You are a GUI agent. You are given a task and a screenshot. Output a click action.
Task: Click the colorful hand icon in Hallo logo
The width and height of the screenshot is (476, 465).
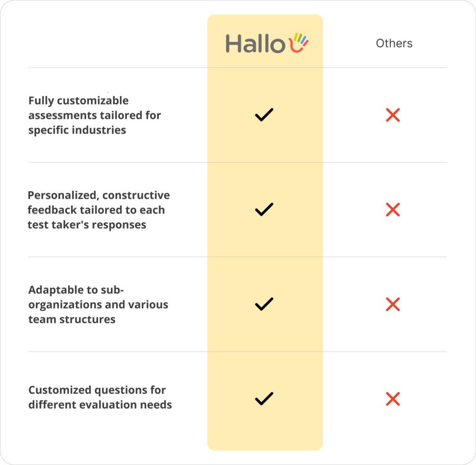tap(298, 42)
